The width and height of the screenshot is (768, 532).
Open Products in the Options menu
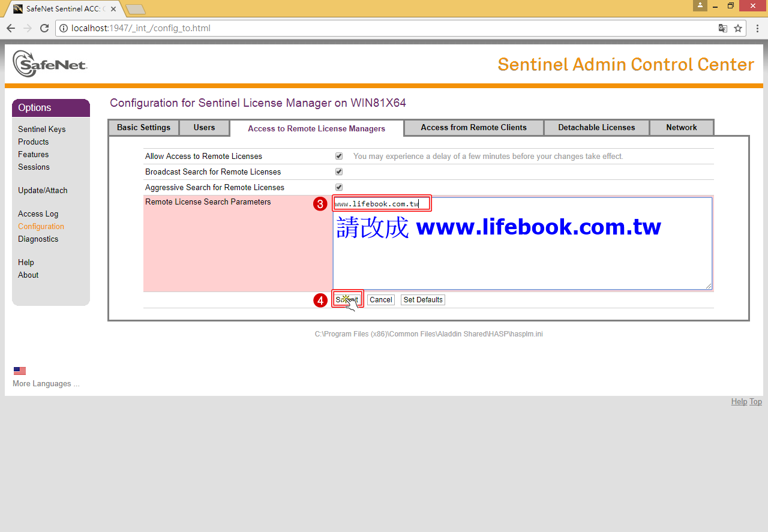click(34, 142)
